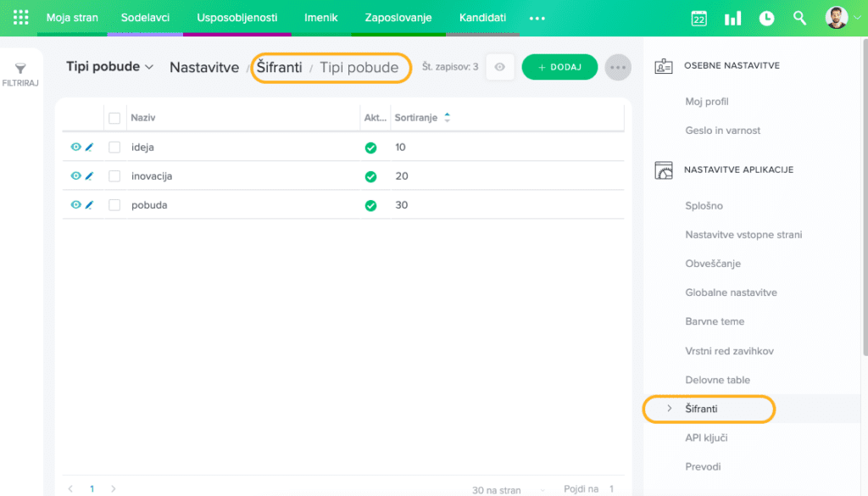Tick the checkbox for ideja row
Viewport: 868px width, 496px height.
tap(114, 148)
